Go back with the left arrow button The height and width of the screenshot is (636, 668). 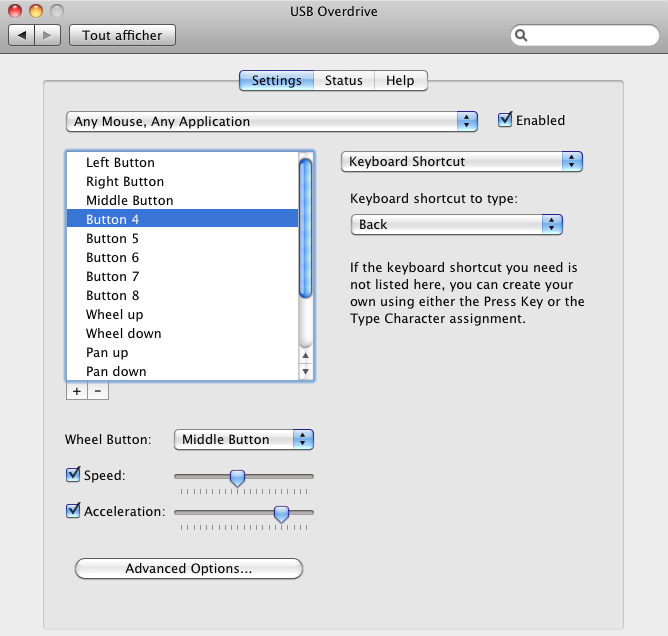click(22, 35)
